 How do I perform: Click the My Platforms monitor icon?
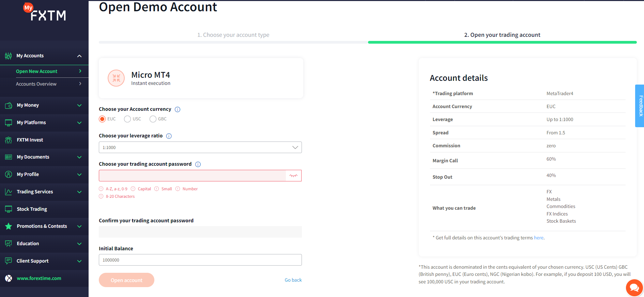click(9, 123)
